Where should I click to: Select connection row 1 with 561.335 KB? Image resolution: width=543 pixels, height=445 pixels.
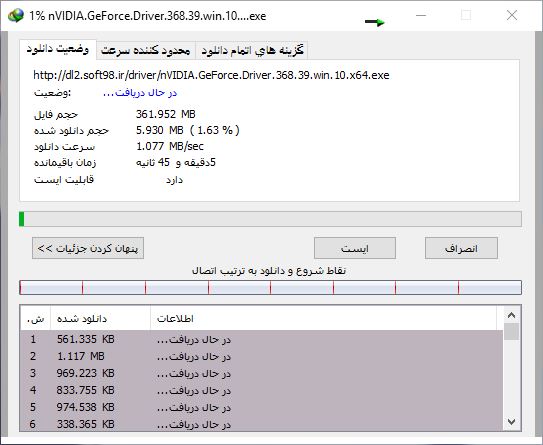click(261, 339)
